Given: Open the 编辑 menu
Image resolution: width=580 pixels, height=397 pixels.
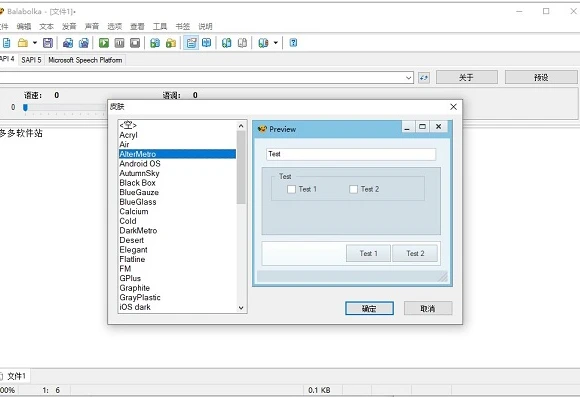Looking at the screenshot, I should coord(24,26).
